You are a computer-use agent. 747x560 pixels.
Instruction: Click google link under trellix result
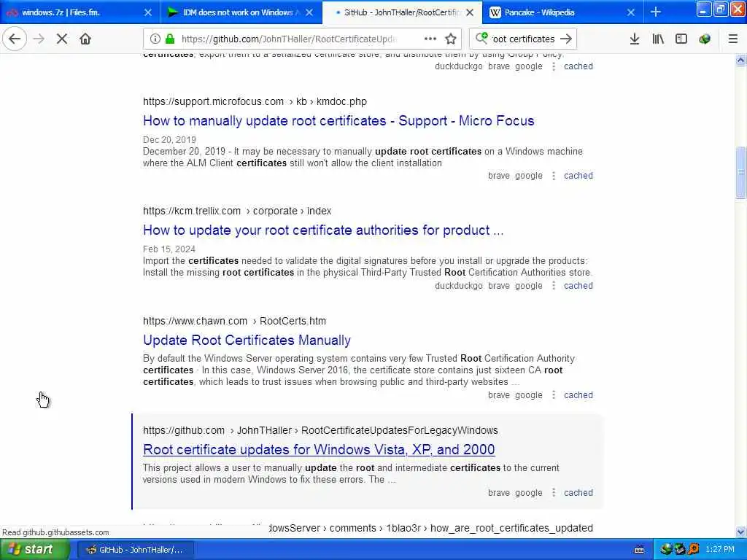[529, 286]
